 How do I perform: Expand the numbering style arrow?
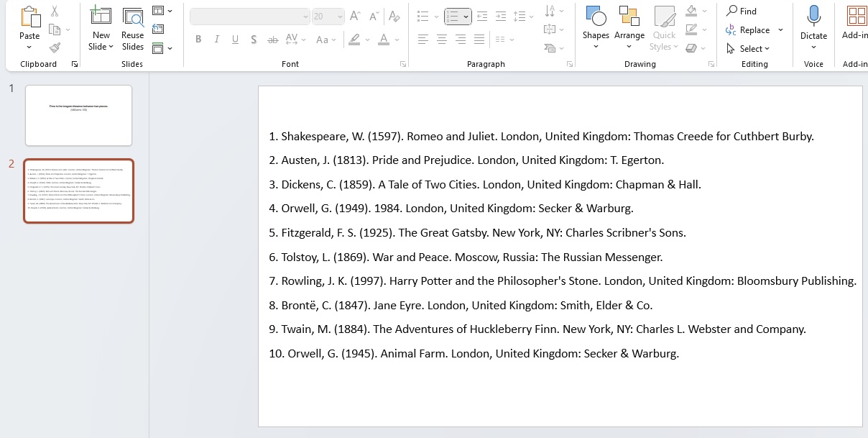click(466, 17)
